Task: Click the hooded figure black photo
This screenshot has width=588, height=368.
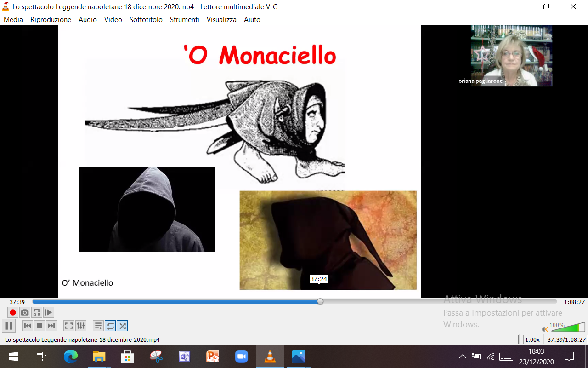Action: [147, 210]
